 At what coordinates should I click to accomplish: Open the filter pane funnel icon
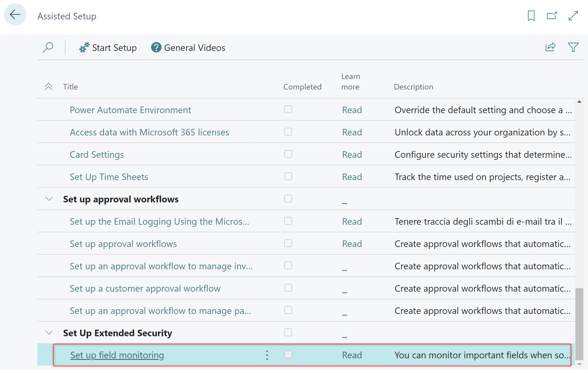pos(573,47)
